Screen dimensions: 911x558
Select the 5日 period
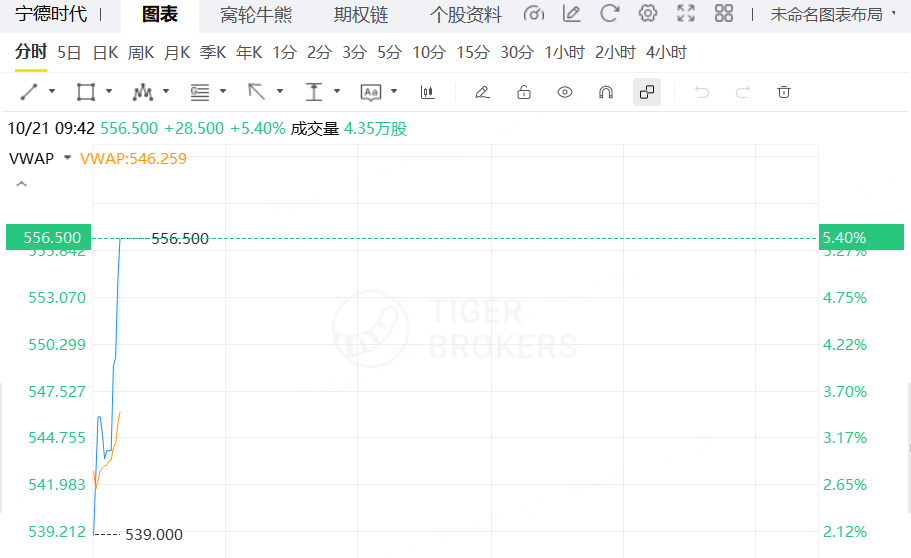(x=69, y=53)
